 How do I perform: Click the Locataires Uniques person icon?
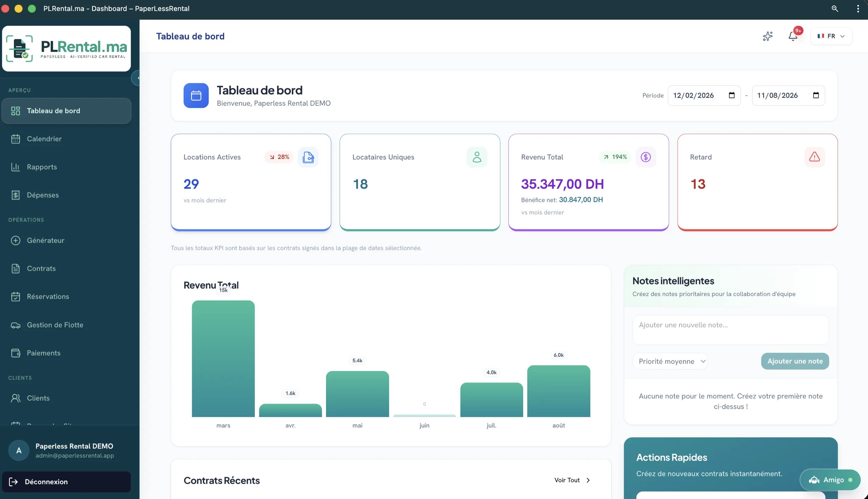[477, 157]
